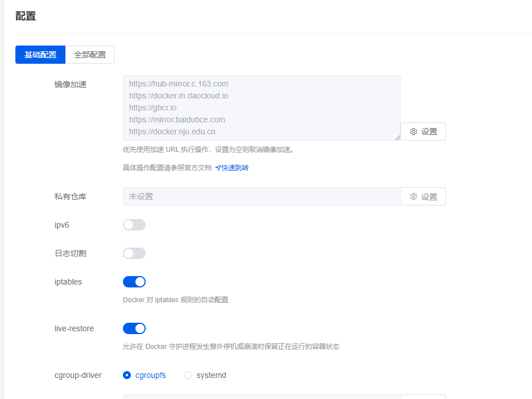The width and height of the screenshot is (532, 399).
Task: Click the https://docker.m.daocloud.io entry
Action: pyautogui.click(x=179, y=96)
